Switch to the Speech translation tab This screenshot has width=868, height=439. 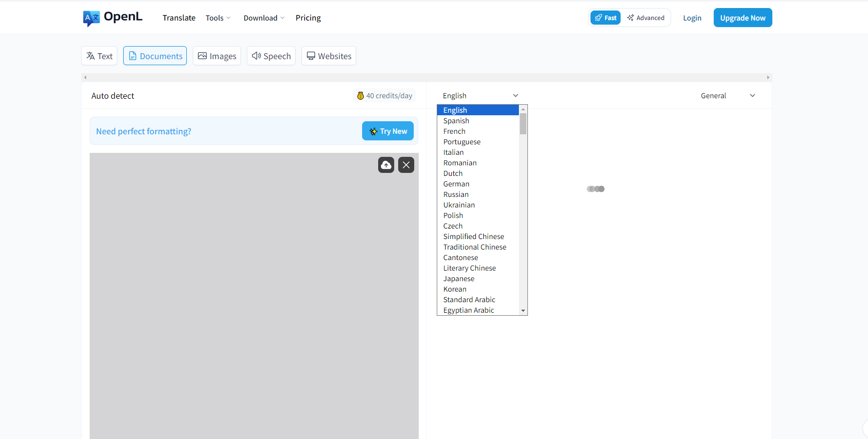[271, 56]
